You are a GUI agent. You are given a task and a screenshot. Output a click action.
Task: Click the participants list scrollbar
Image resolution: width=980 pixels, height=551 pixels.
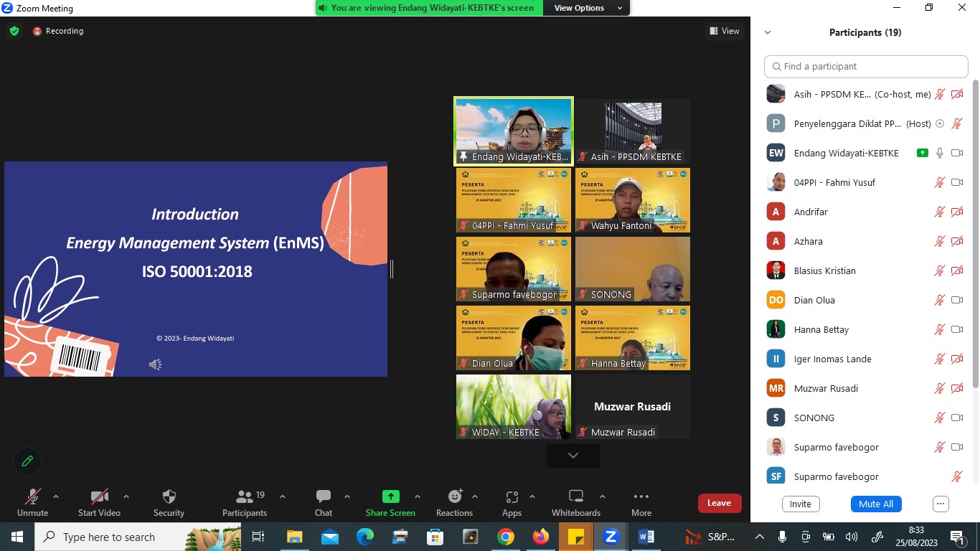(x=974, y=237)
